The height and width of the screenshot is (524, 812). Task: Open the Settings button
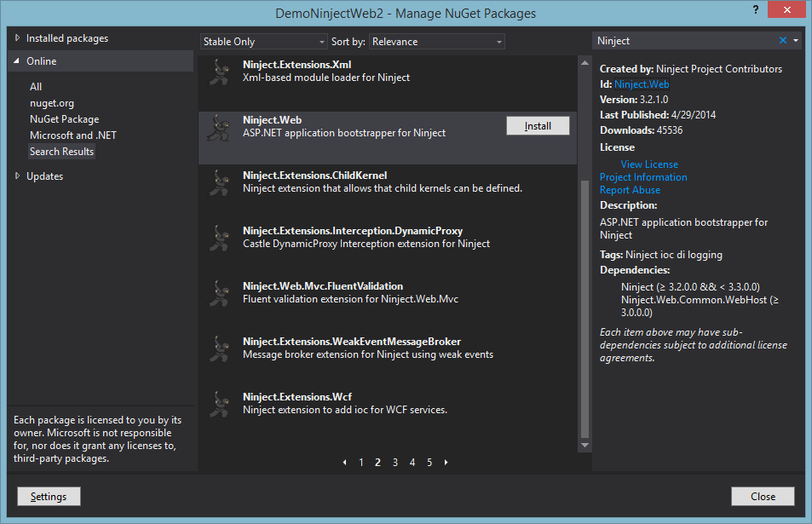[49, 497]
